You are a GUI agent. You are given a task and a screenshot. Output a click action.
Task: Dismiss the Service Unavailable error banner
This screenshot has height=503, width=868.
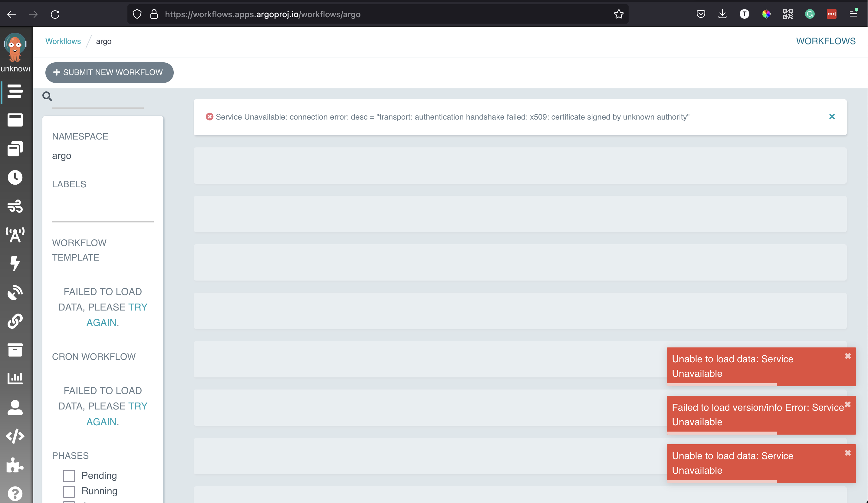[x=832, y=117]
